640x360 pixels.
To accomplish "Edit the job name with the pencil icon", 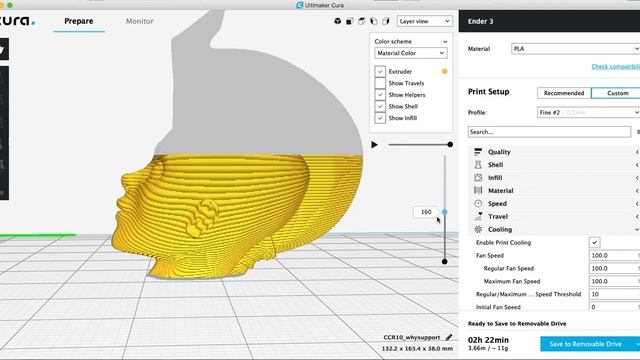I will point(449,337).
